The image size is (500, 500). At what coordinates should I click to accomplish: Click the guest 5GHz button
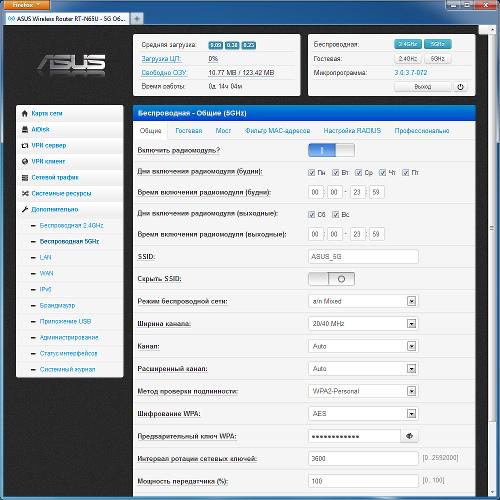pyautogui.click(x=438, y=59)
